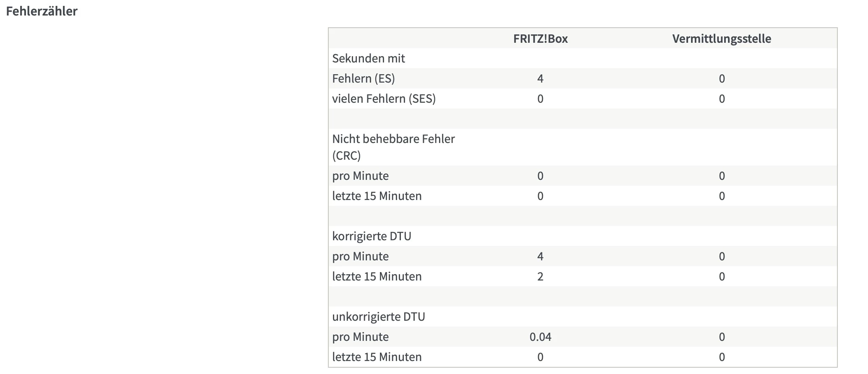
Task: Select the FRITZ!Box column header
Action: pos(540,39)
